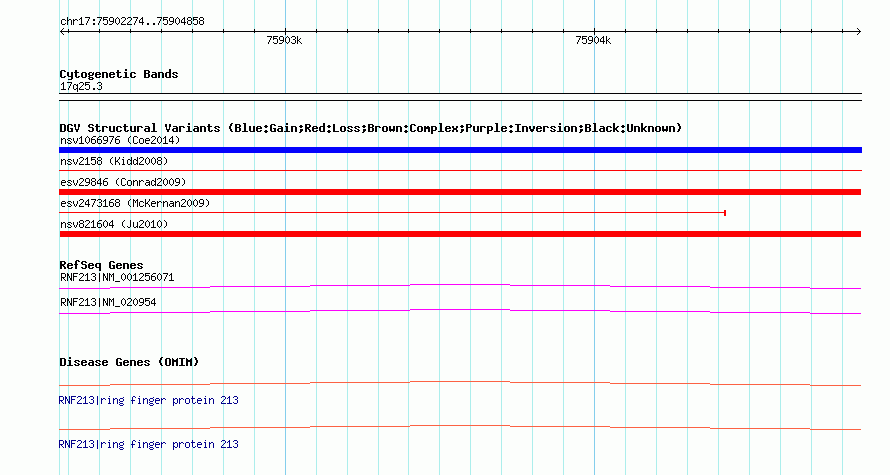Click the left arrow of the ruler

[63, 32]
